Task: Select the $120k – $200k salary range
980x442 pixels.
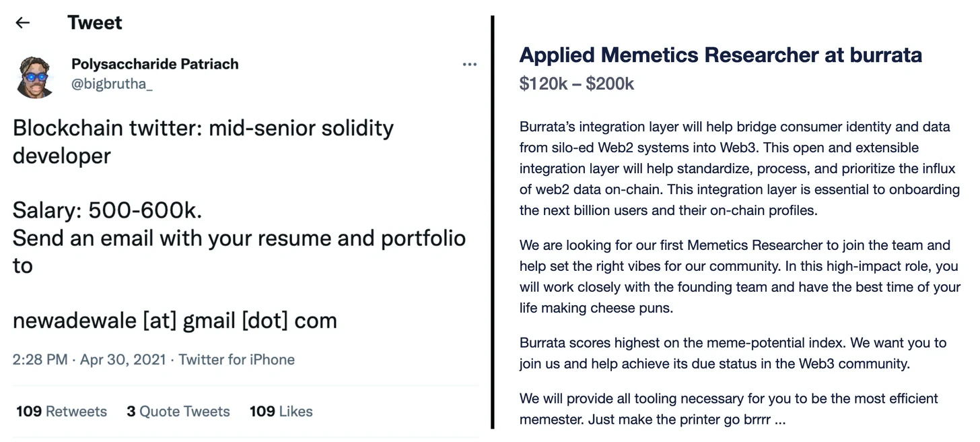Action: pos(577,84)
